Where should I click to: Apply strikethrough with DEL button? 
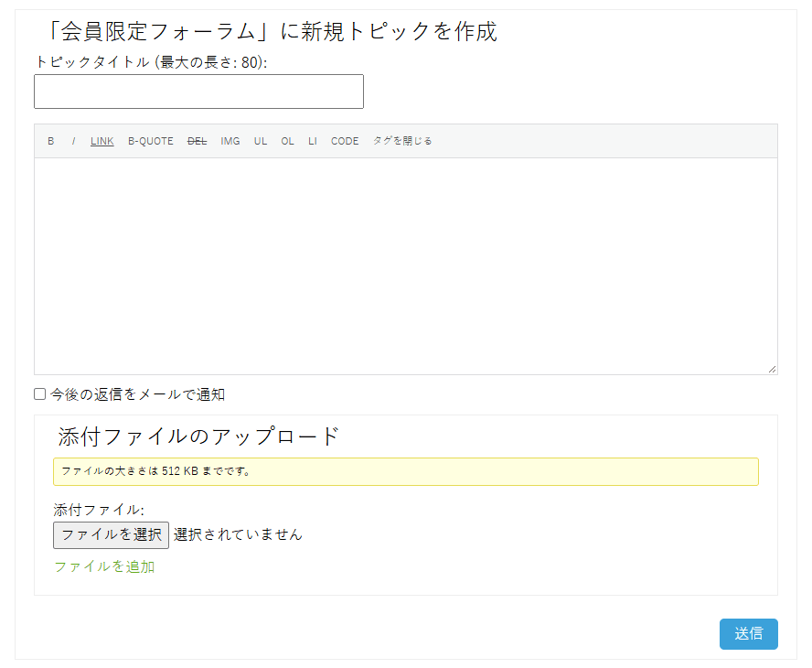coord(197,141)
